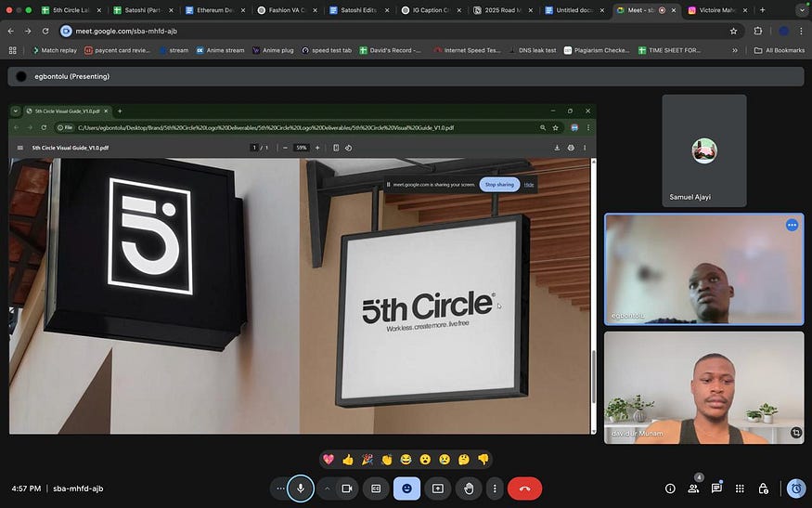This screenshot has width=812, height=508.
Task: Send the clapping hands reaction
Action: [x=387, y=460]
